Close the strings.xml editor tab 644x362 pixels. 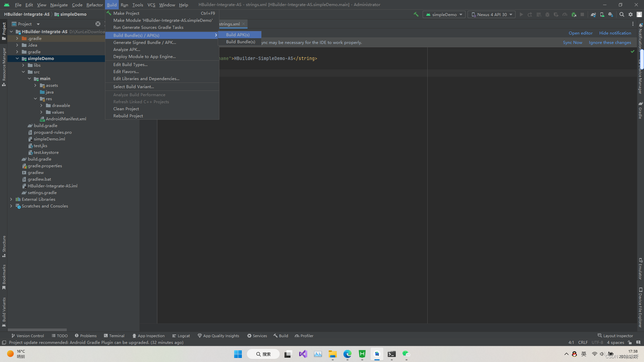pyautogui.click(x=244, y=24)
